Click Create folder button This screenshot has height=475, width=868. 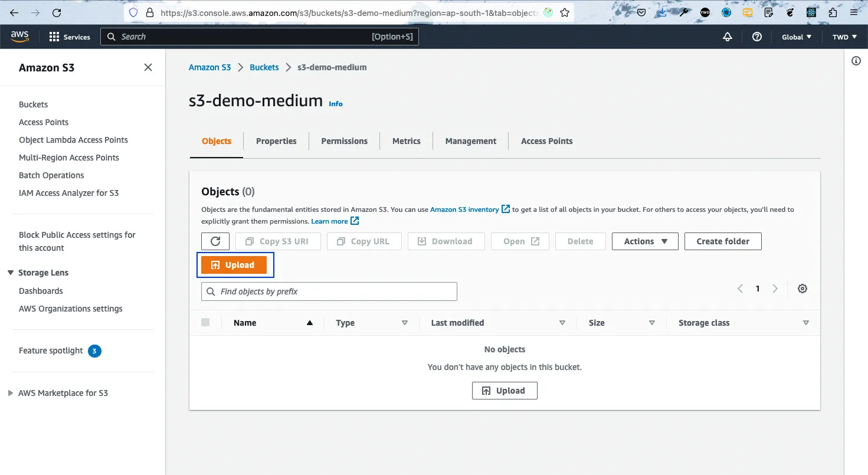(723, 241)
